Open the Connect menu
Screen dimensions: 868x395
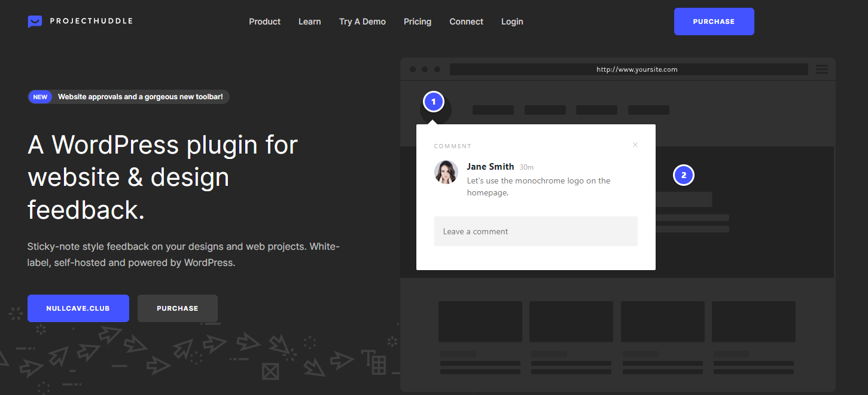[x=466, y=22]
